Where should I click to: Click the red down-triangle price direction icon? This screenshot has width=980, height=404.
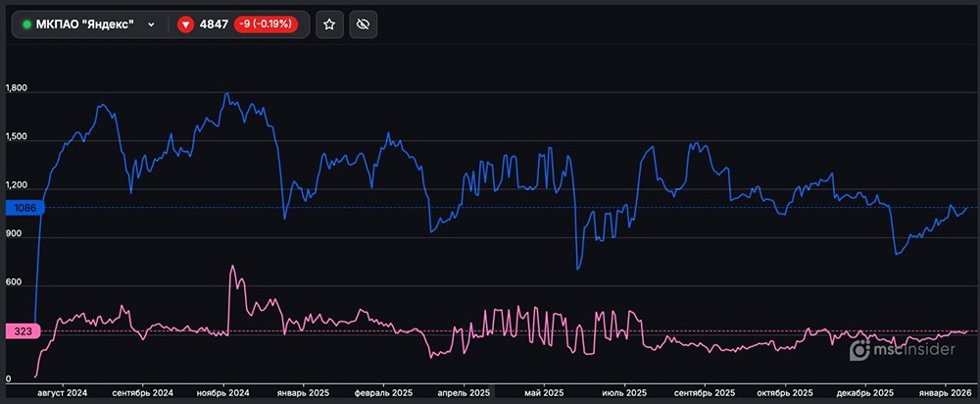[x=186, y=25]
